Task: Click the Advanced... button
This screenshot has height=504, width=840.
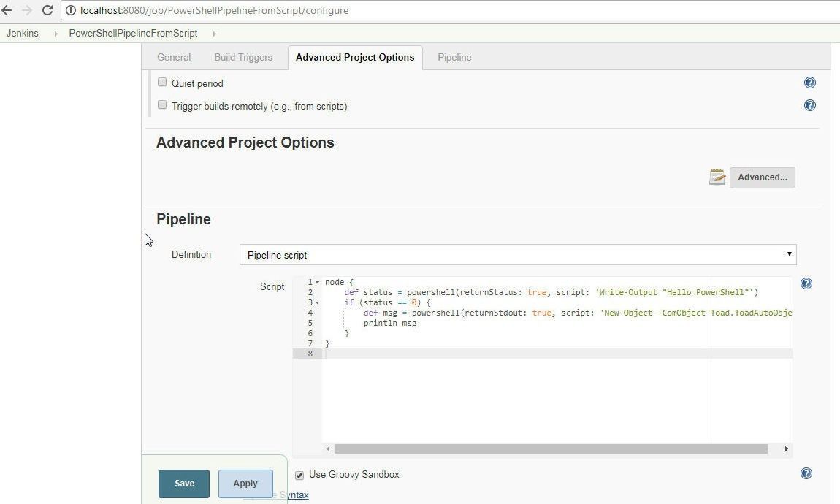Action: [763, 177]
